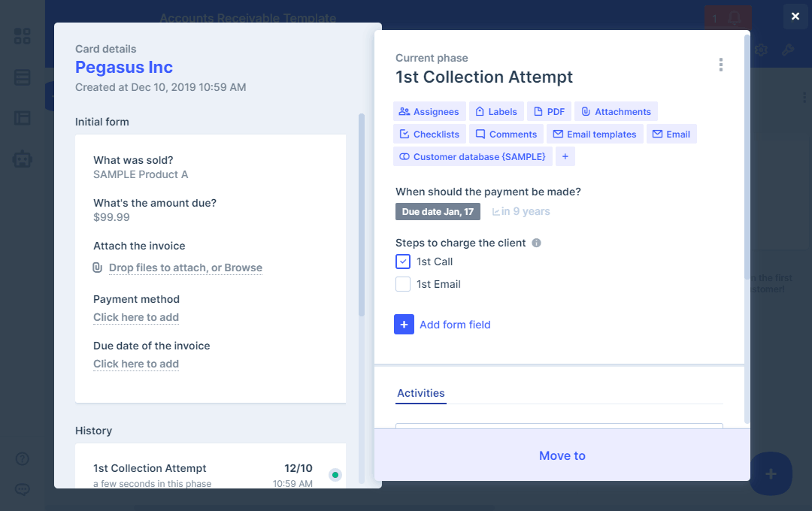The width and height of the screenshot is (812, 511).
Task: Generate PDF from the card
Action: [x=549, y=111]
